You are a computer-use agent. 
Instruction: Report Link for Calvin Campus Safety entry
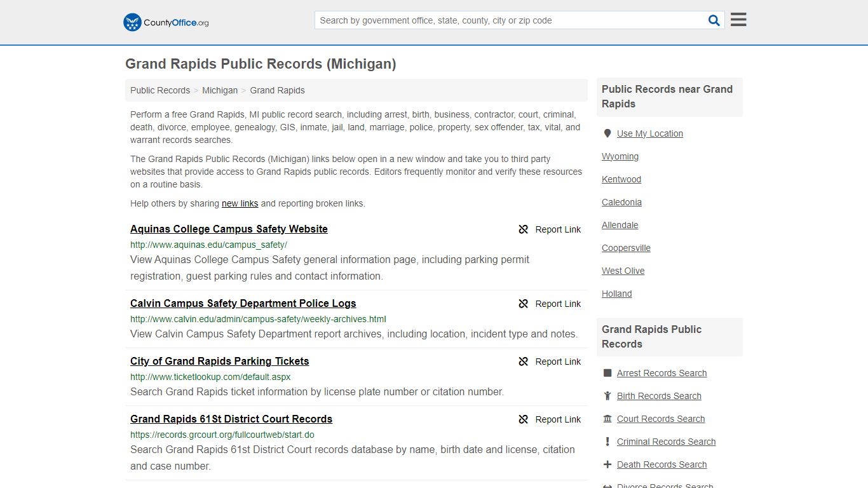[558, 304]
